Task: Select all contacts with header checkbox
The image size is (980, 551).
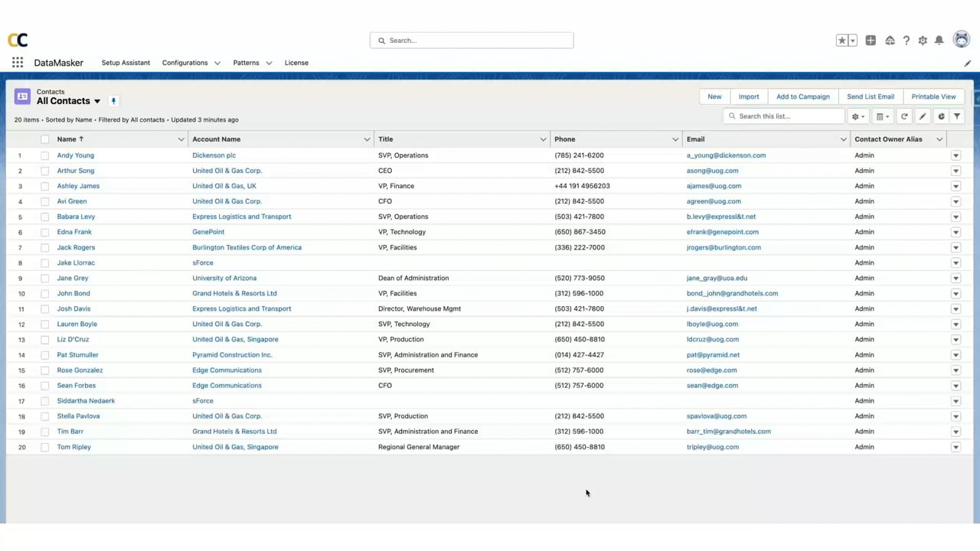Action: (44, 139)
